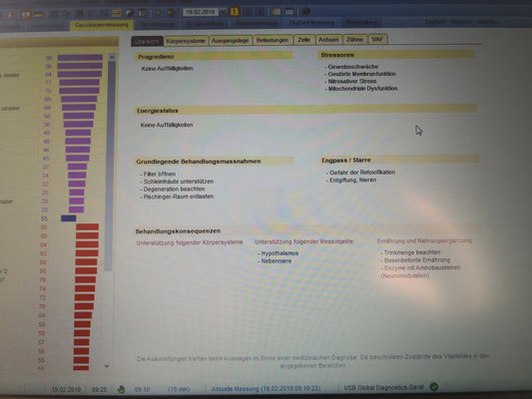Open the VAF sub-tab

tap(377, 39)
